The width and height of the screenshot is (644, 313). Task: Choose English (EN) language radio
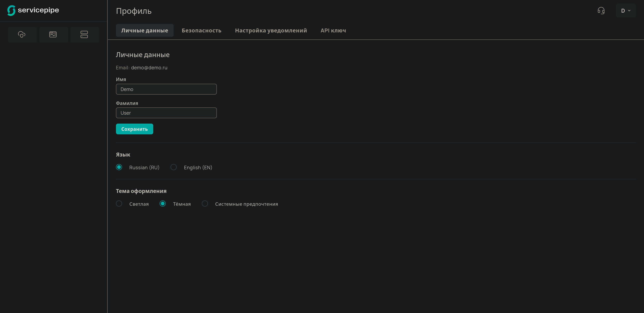click(173, 167)
